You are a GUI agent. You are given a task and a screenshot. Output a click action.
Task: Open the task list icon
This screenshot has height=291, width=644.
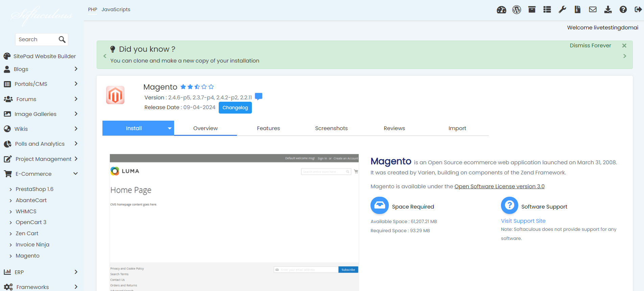[547, 9]
